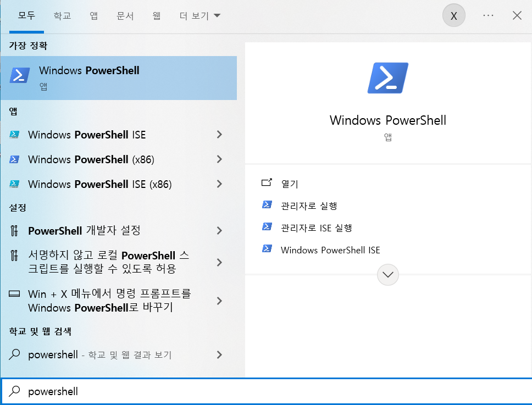The image size is (532, 405).
Task: Open 서명하지 않고 로컬 PowerShell 스크립트 setting
Action: point(119,262)
